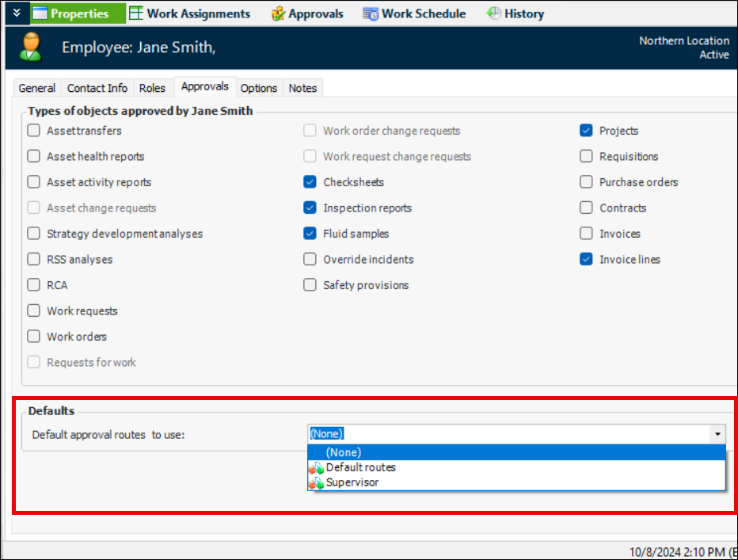Click the Work request change requests checkbox
The image size is (738, 560).
310,156
